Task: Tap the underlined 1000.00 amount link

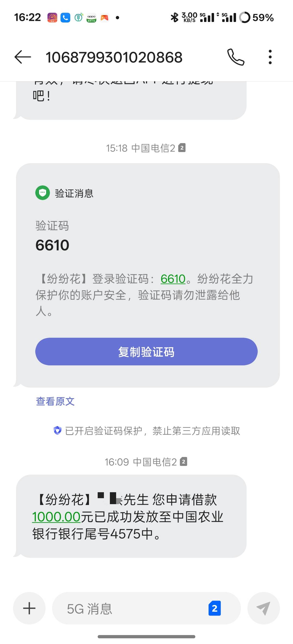Action: coord(56,517)
